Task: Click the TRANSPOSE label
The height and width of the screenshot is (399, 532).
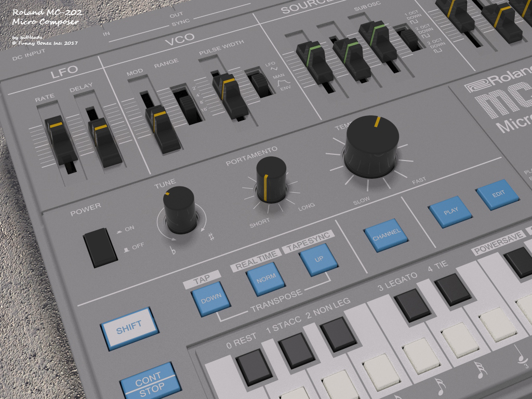Action: click(x=276, y=301)
